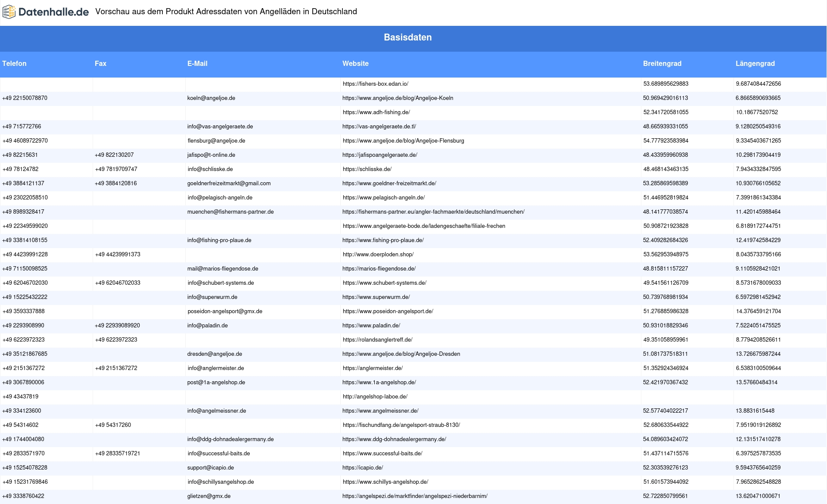This screenshot has width=827, height=504.
Task: Select phone number +49 15231769846
Action: pyautogui.click(x=25, y=482)
